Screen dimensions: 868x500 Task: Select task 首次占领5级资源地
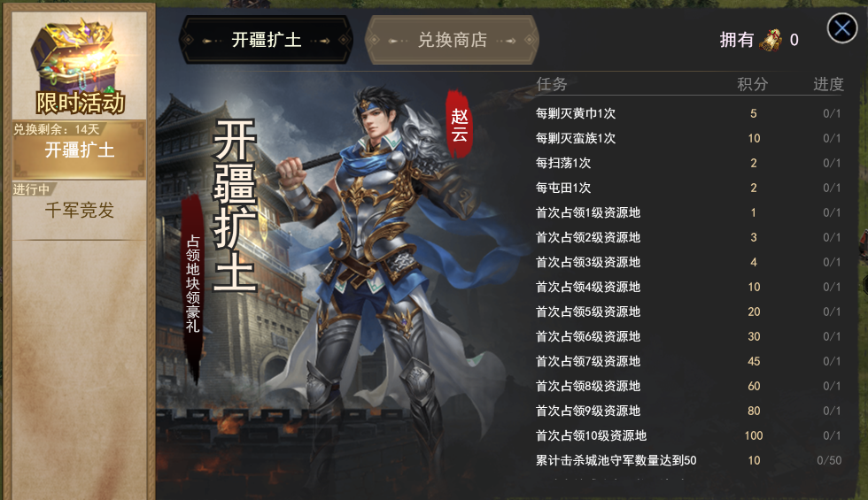[x=689, y=312]
